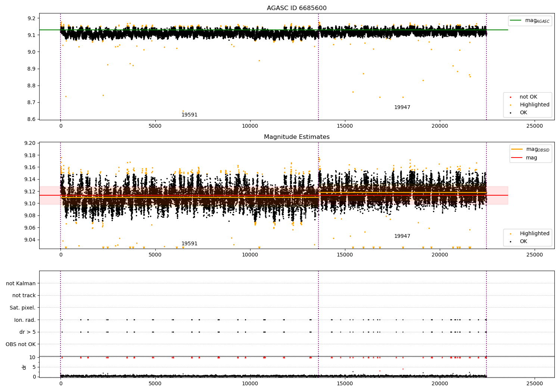This screenshot has height=392, width=560.
Task: Click 'Highlighted' in the top plot legend
Action: click(x=535, y=105)
